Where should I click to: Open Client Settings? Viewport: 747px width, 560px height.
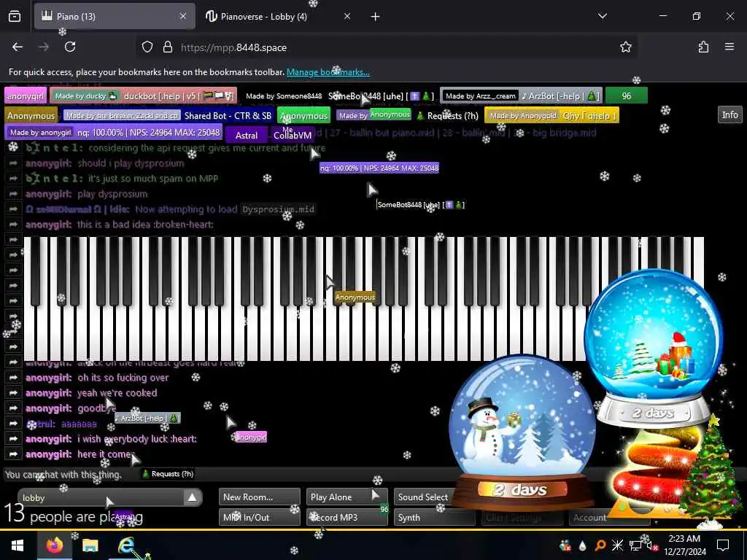click(x=522, y=518)
